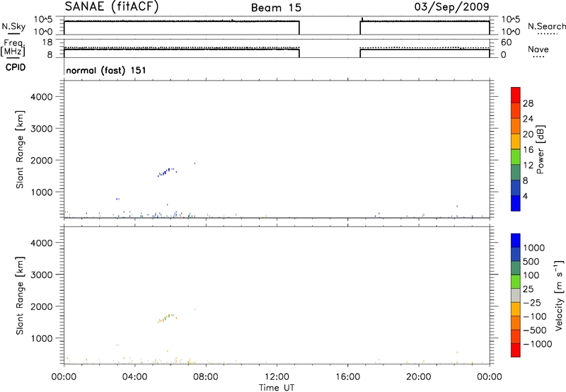Pick the Power colorbar segment between 16 and 20
This screenshot has width=566, height=392.
pos(516,142)
